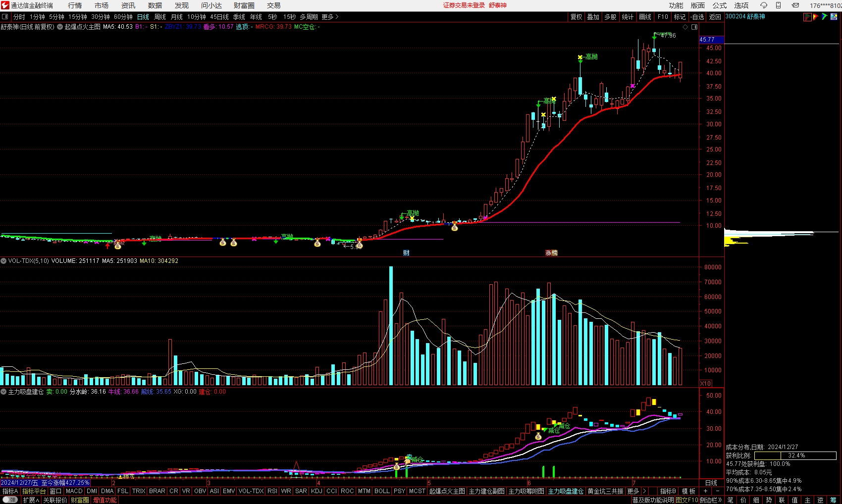Click the 涨榜 marker below the main chart
Image resolution: width=842 pixels, height=504 pixels.
pyautogui.click(x=551, y=253)
